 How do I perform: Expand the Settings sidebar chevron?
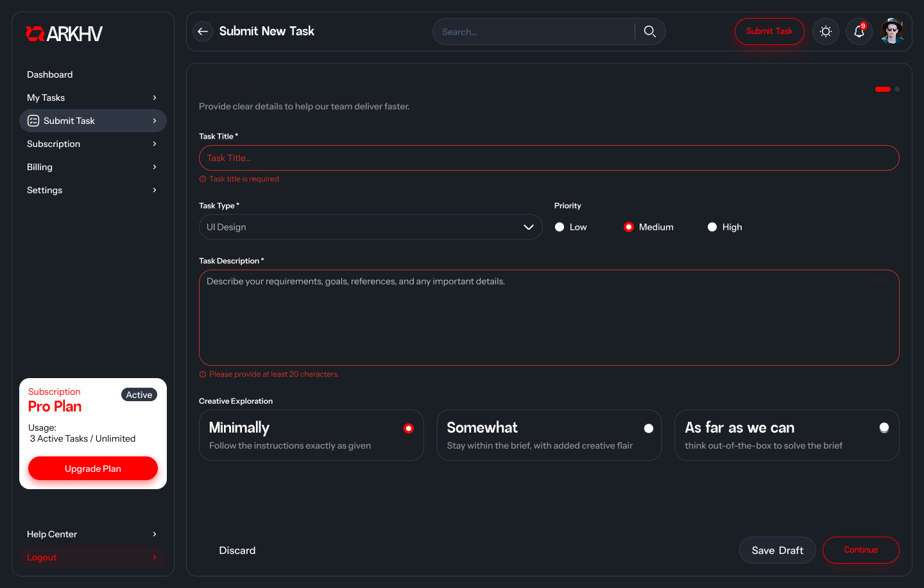[x=155, y=190]
